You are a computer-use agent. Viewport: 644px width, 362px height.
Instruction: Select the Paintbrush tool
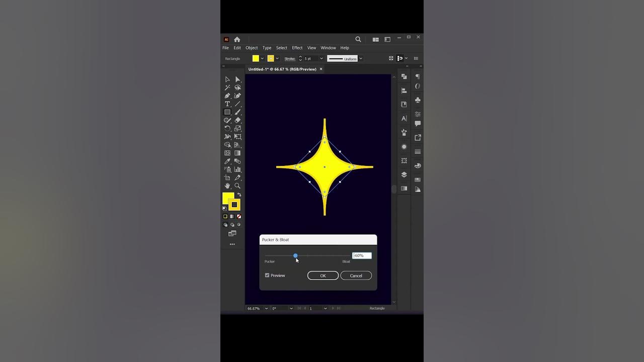[x=237, y=112]
